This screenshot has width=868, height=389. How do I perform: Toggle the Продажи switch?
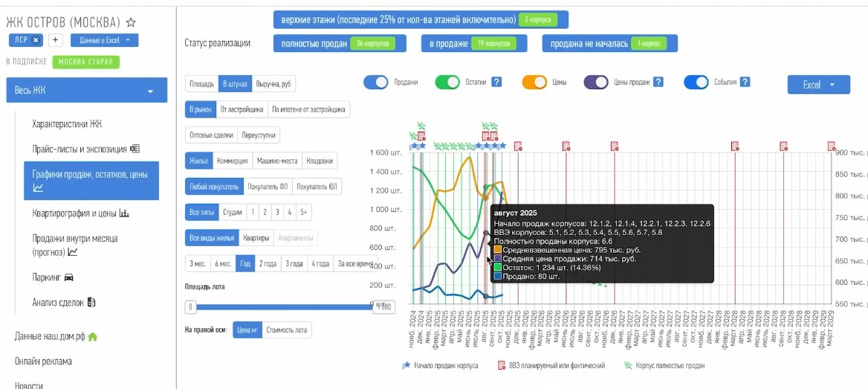click(376, 82)
